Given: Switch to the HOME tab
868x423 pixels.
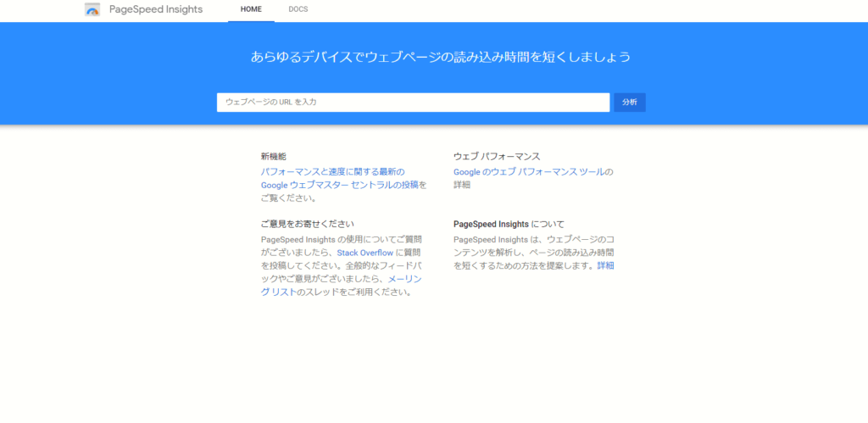Looking at the screenshot, I should coord(251,9).
